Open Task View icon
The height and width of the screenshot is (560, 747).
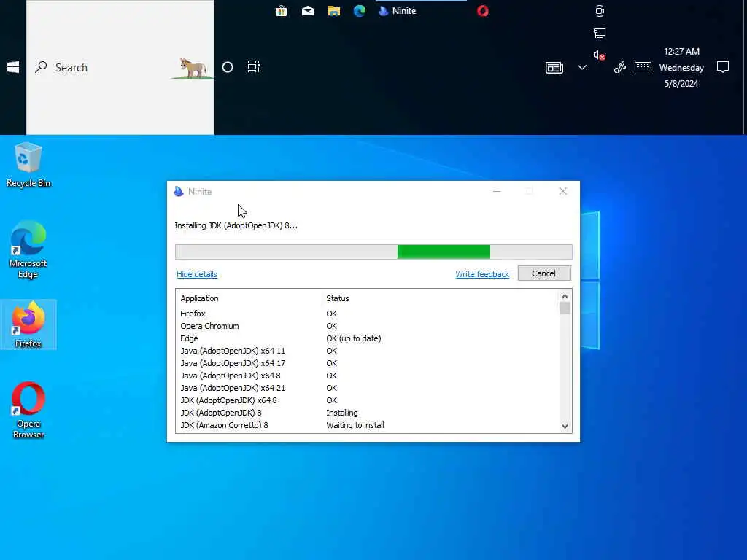coord(253,67)
